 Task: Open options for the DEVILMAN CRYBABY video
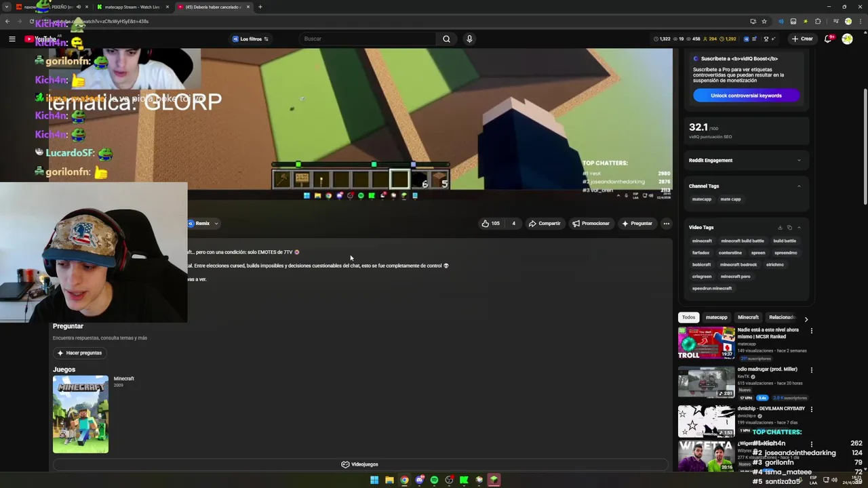811,409
